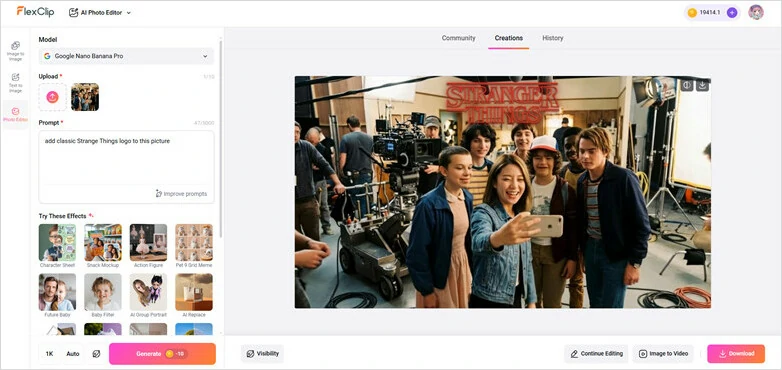
Task: Open the 1K resolution selector
Action: point(49,354)
